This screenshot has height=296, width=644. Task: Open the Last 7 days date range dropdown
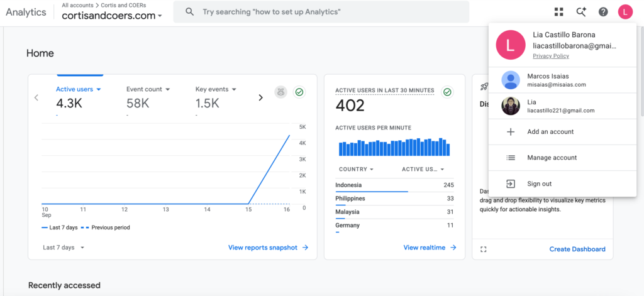[x=64, y=248]
